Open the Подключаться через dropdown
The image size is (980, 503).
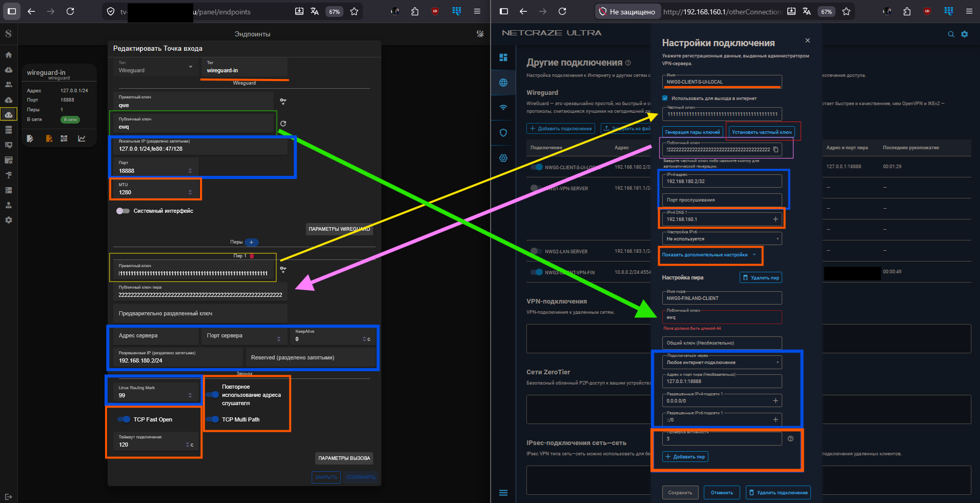[x=722, y=363]
